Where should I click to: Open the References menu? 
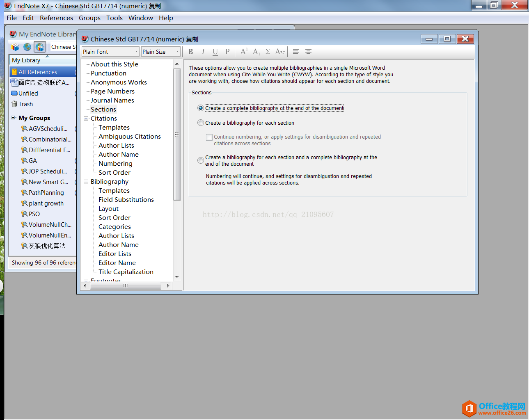[x=56, y=18]
